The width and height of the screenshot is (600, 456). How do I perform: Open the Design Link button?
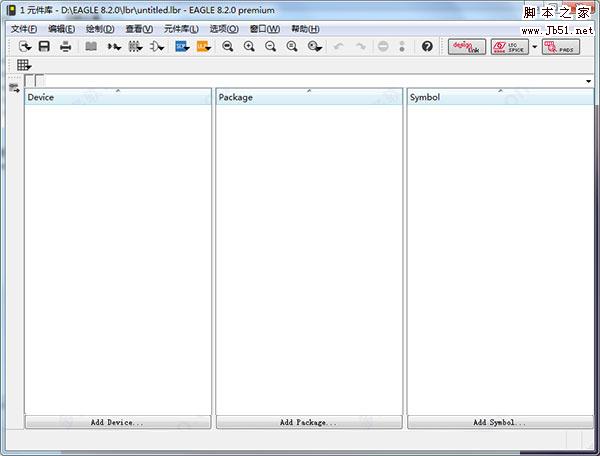tap(466, 47)
